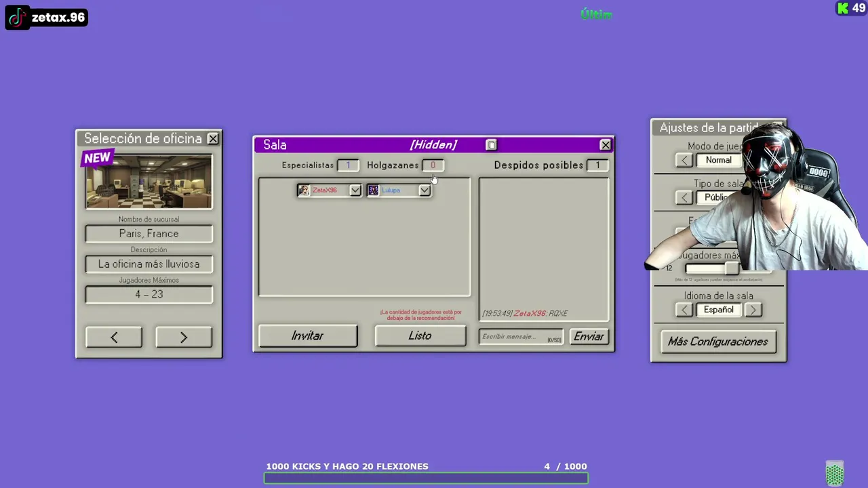
Task: Click the Paris, France branch name
Action: pos(149,234)
